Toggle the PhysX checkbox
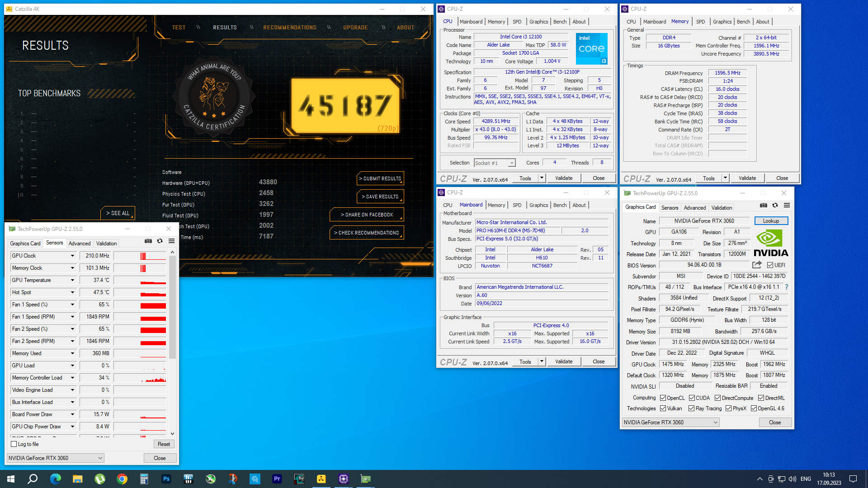Viewport: 868px width, 488px height. point(728,408)
